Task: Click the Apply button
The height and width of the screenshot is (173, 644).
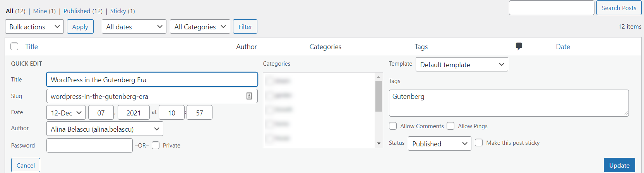Action: click(x=80, y=27)
